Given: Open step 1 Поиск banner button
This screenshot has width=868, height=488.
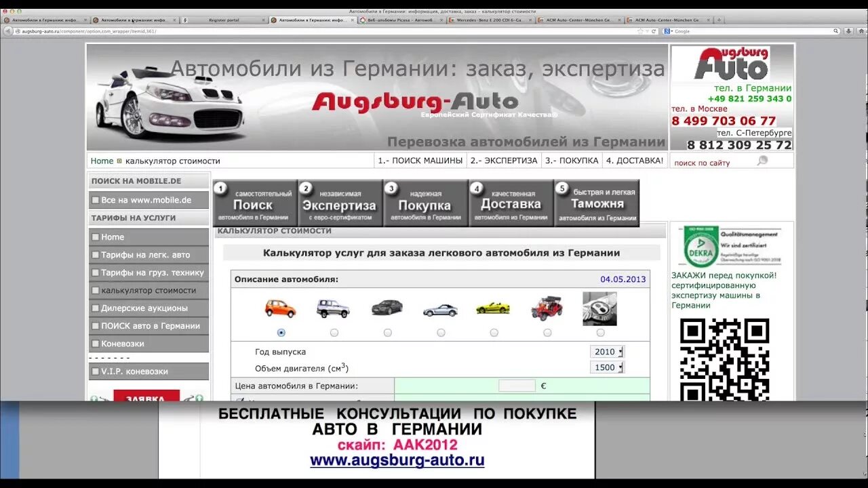Looking at the screenshot, I should coord(255,203).
